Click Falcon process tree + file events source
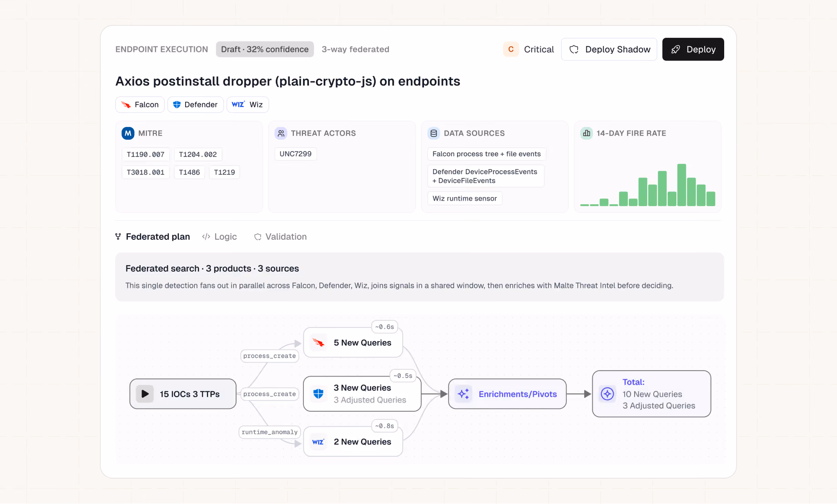Screen dimensions: 837x504 click(x=487, y=154)
